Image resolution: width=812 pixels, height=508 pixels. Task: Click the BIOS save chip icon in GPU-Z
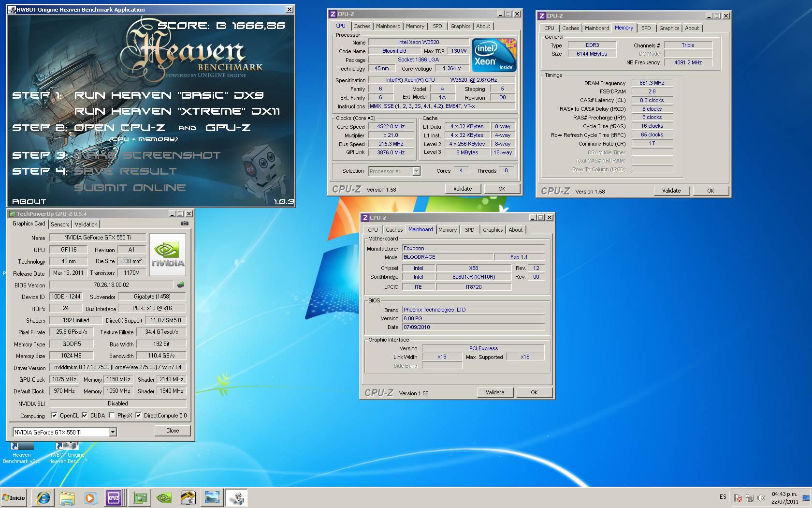coord(181,284)
